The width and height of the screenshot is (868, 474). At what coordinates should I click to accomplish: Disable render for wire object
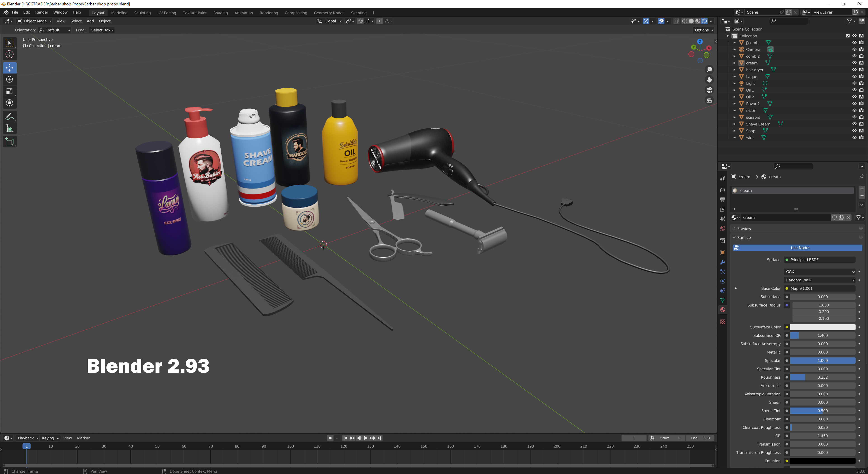pyautogui.click(x=861, y=137)
